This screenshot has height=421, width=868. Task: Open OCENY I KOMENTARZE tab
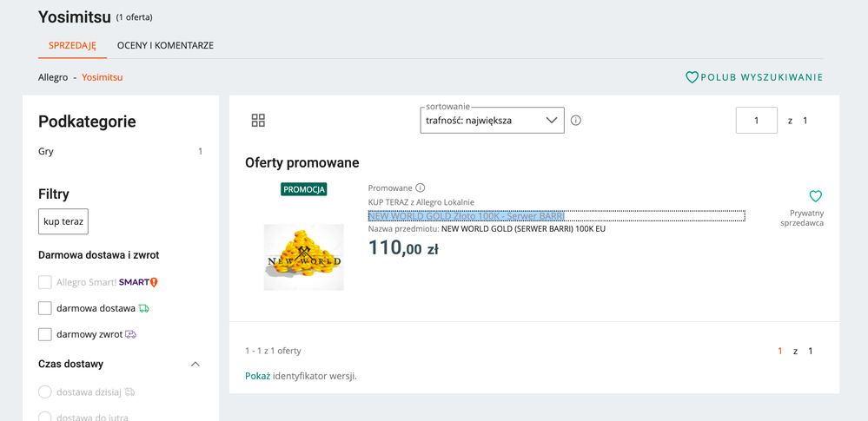pyautogui.click(x=165, y=45)
